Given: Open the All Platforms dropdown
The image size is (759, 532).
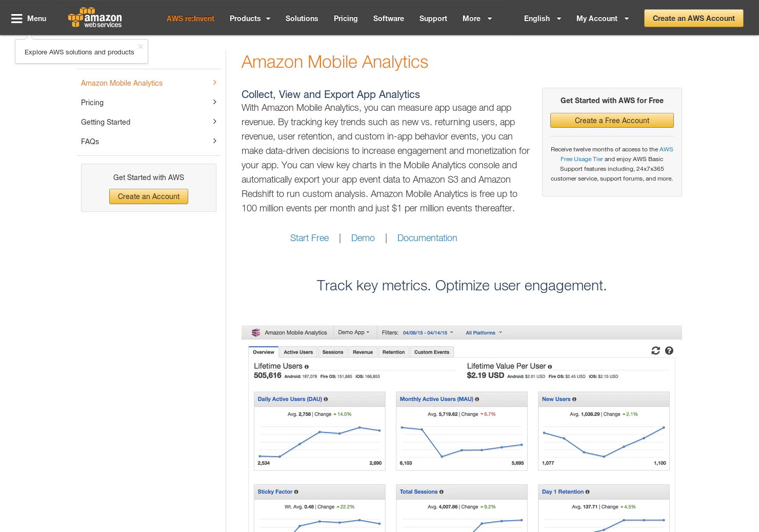Looking at the screenshot, I should pyautogui.click(x=484, y=333).
